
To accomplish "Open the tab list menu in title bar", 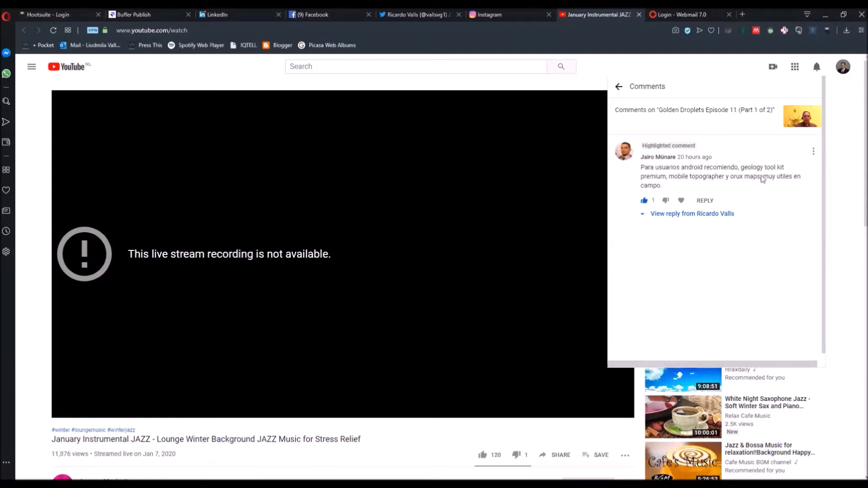I will click(x=807, y=14).
